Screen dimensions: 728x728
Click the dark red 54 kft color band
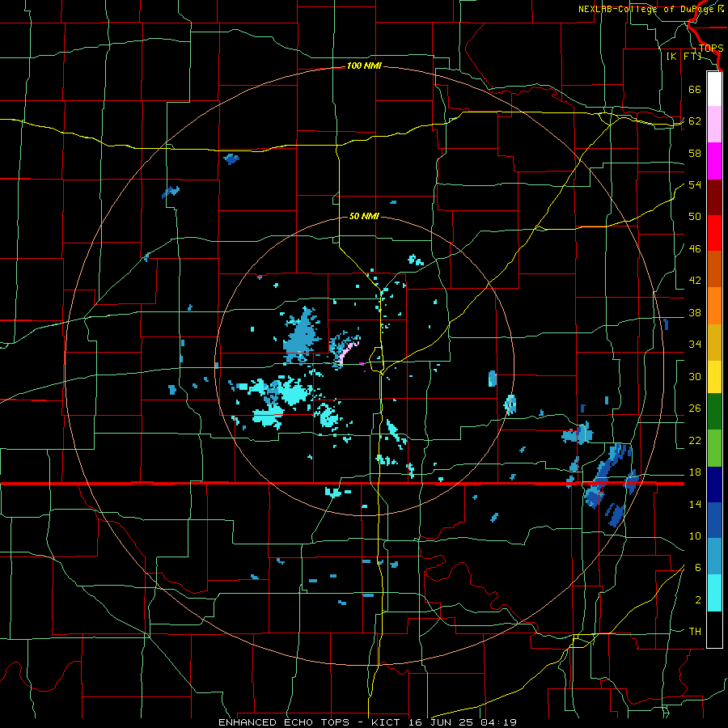(714, 197)
